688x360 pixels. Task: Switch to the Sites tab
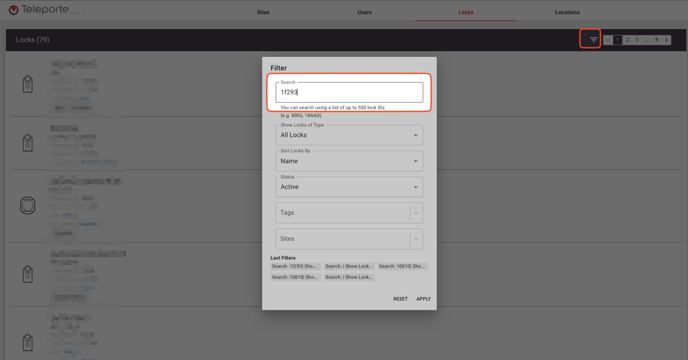(x=263, y=12)
